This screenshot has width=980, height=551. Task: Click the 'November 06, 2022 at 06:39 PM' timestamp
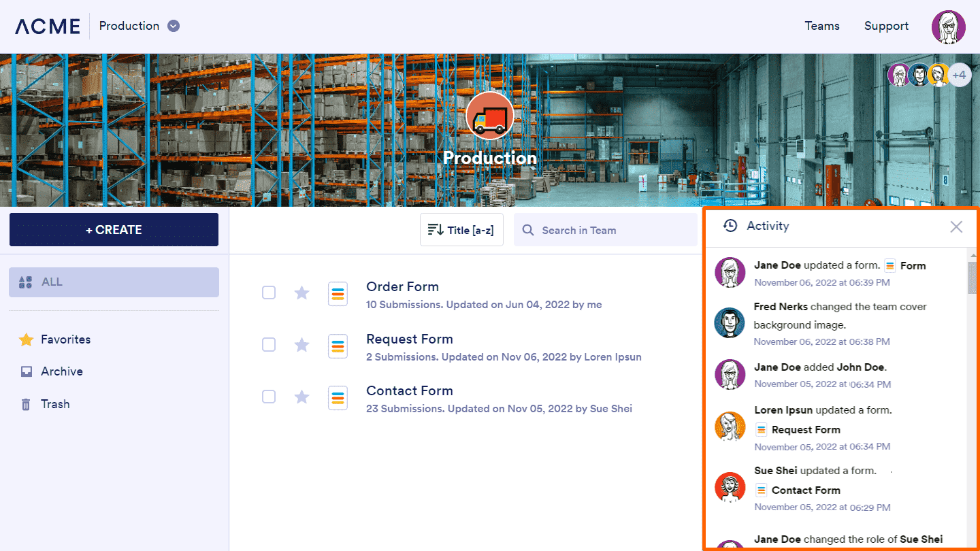tap(822, 282)
